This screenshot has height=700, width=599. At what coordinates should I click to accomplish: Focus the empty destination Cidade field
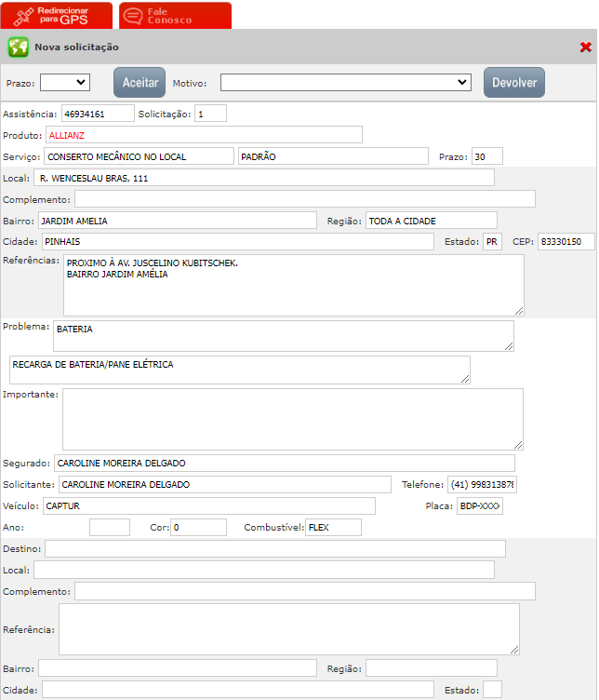[x=238, y=690]
